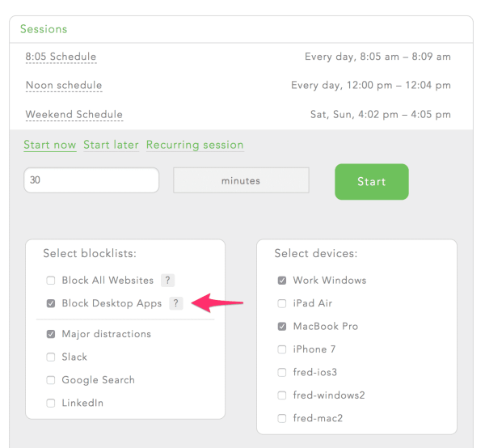
Task: Switch to the Recurring session tab
Action: (195, 145)
